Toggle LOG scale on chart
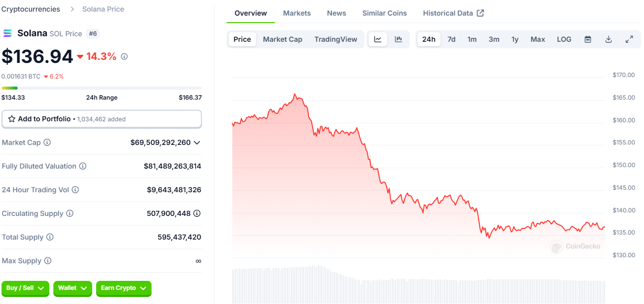The width and height of the screenshot is (644, 304). pyautogui.click(x=564, y=39)
